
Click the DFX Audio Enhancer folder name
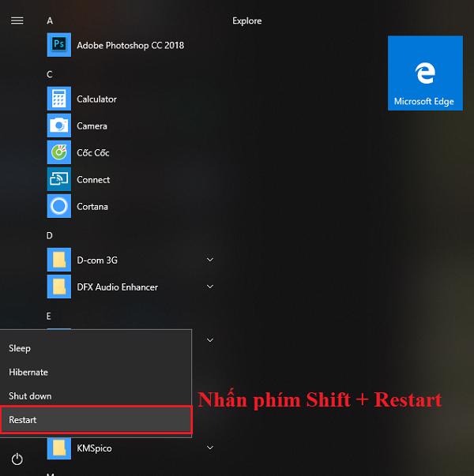click(117, 287)
